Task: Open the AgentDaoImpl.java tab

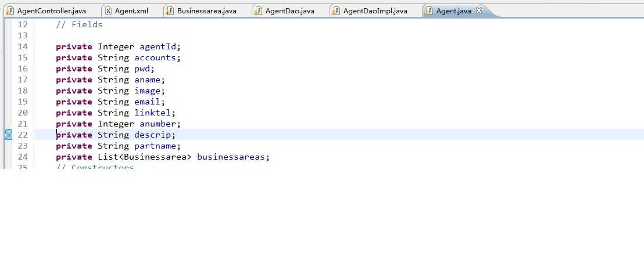Action: (x=375, y=11)
